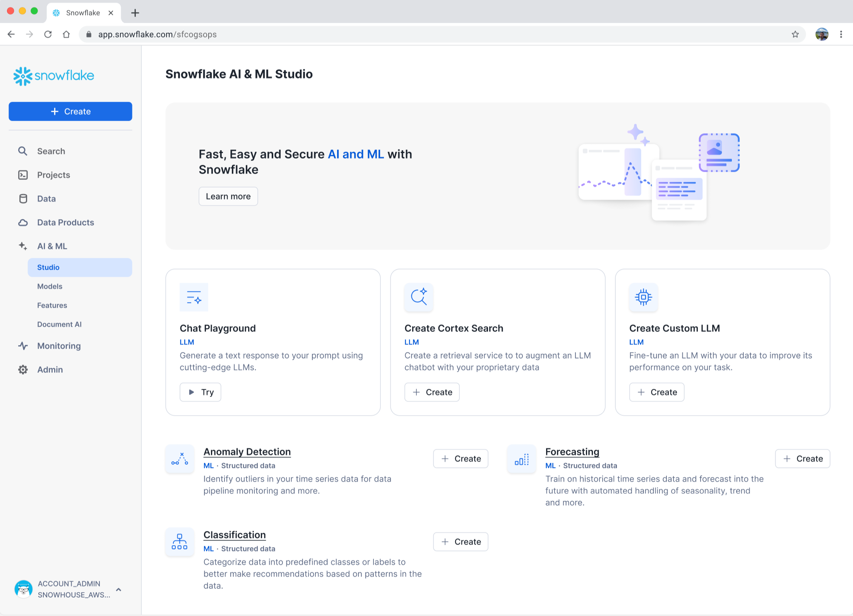The image size is (853, 616).
Task: Open the Forecasting link
Action: tap(572, 452)
